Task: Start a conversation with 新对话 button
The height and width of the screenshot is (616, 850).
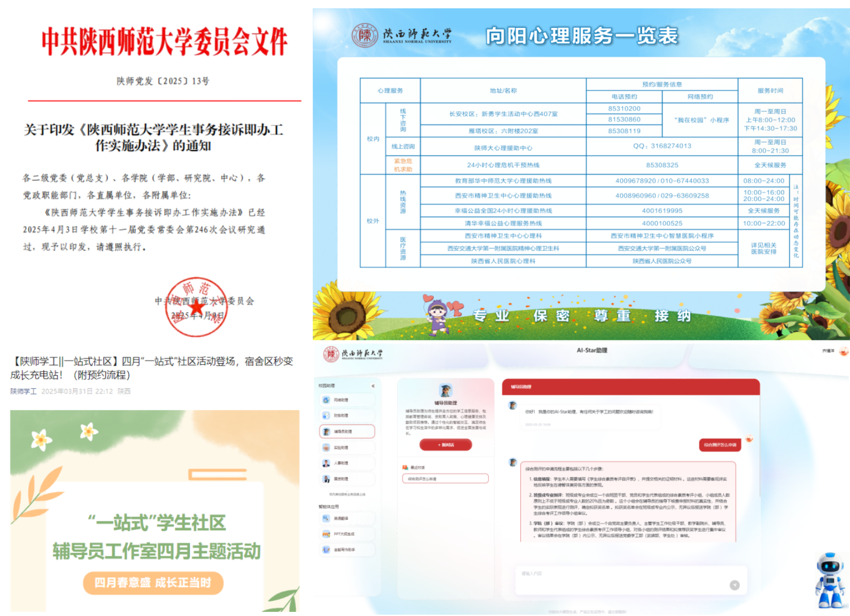Action: [x=446, y=444]
